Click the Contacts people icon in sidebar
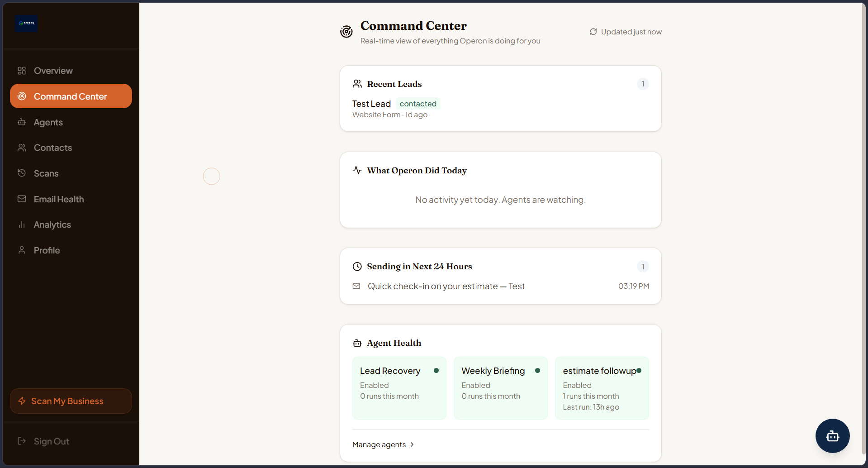This screenshot has height=468, width=868. pos(22,148)
